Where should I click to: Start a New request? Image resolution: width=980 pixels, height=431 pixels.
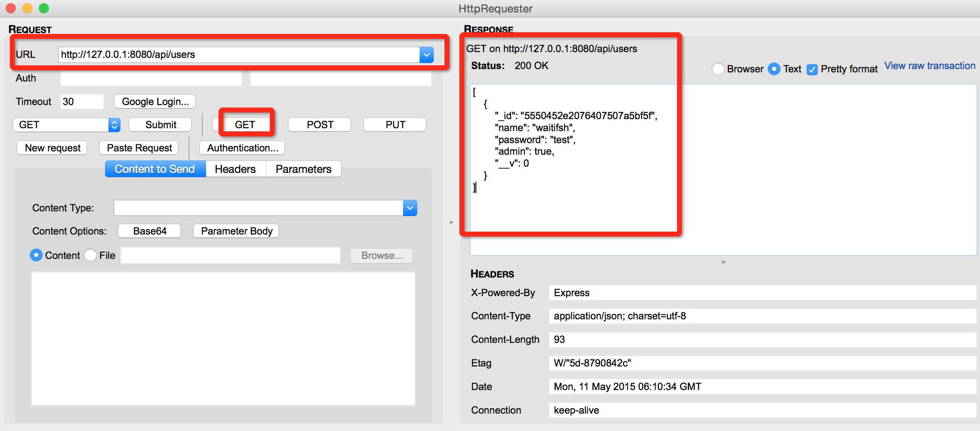coord(53,148)
